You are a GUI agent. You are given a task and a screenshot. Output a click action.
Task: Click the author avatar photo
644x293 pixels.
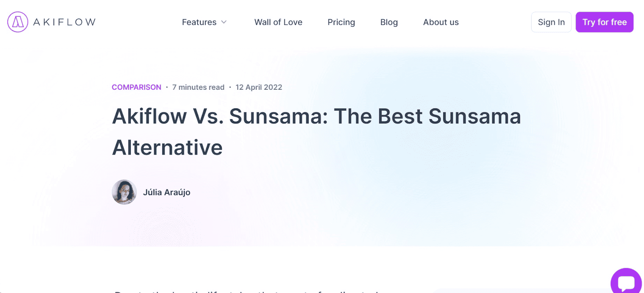click(124, 192)
